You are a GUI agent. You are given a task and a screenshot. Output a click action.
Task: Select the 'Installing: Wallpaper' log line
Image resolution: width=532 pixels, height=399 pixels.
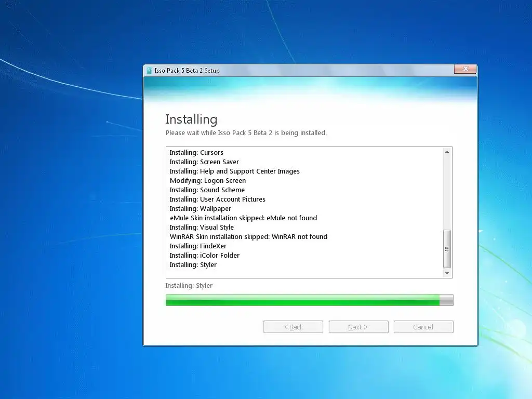[x=200, y=208]
